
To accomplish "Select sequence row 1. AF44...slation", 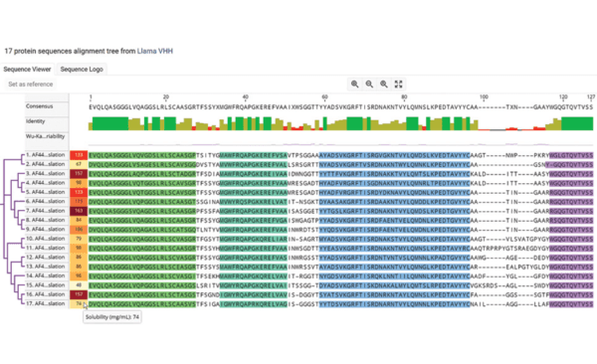I will pos(45,155).
